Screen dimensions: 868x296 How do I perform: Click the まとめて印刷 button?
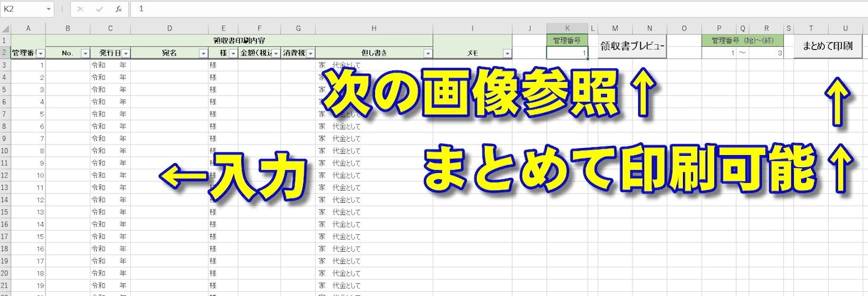tap(827, 46)
